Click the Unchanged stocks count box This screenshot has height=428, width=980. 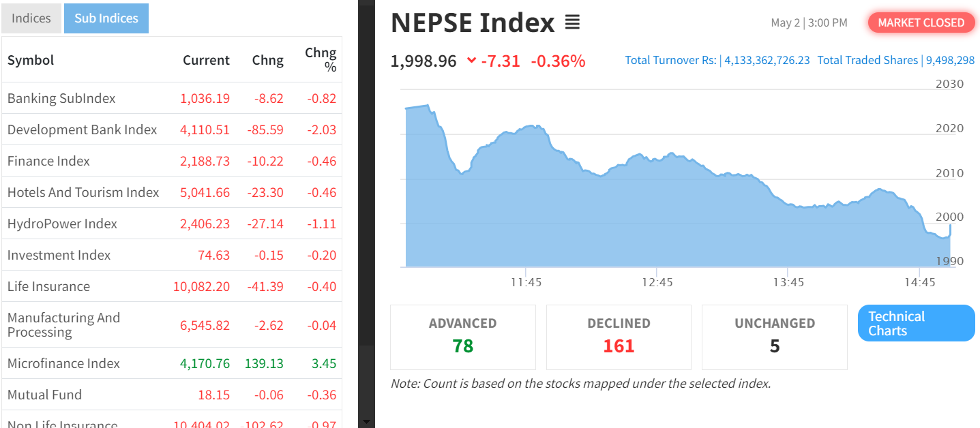[x=774, y=337]
